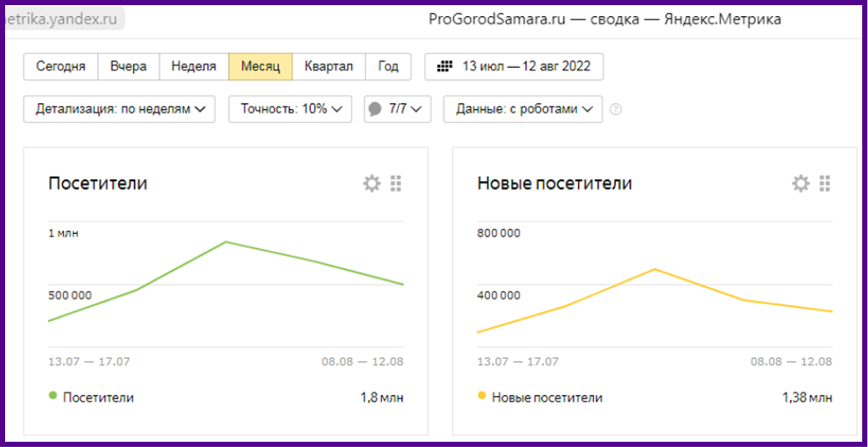Screen dimensions: 868x447
Task: Open settings gear of Новые посетители widget
Action: click(x=800, y=184)
